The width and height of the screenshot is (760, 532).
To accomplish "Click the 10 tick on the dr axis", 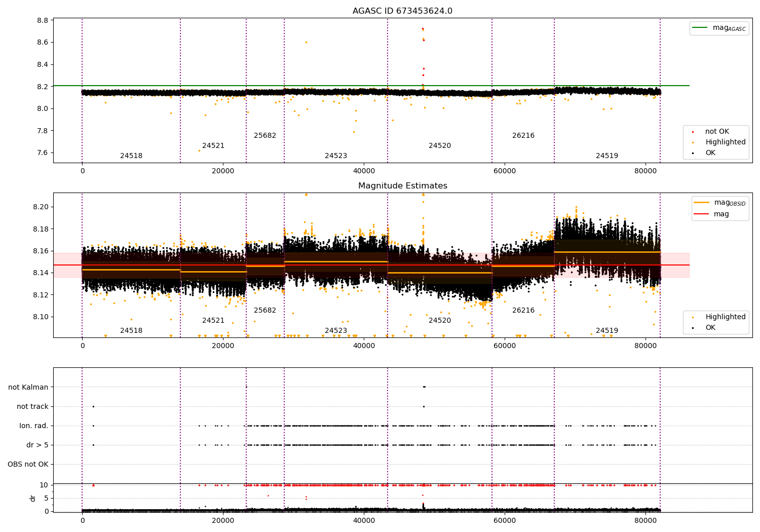I will point(44,485).
